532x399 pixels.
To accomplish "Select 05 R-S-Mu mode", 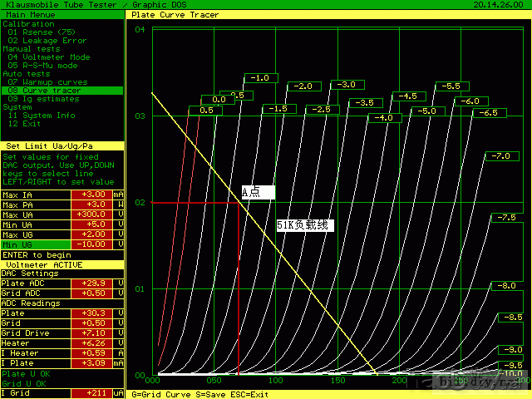I will pyautogui.click(x=42, y=65).
